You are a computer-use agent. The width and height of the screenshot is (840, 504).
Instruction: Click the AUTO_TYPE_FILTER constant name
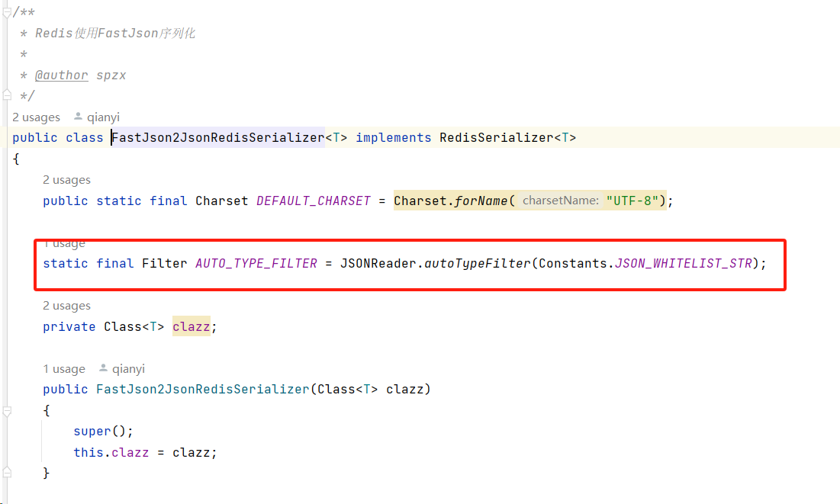click(256, 264)
